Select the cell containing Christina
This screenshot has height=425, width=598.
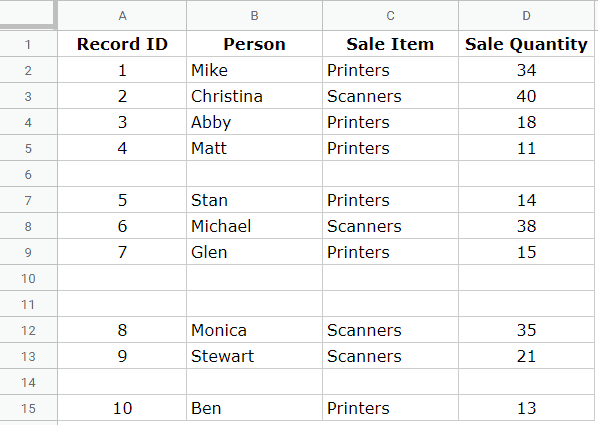[x=254, y=96]
